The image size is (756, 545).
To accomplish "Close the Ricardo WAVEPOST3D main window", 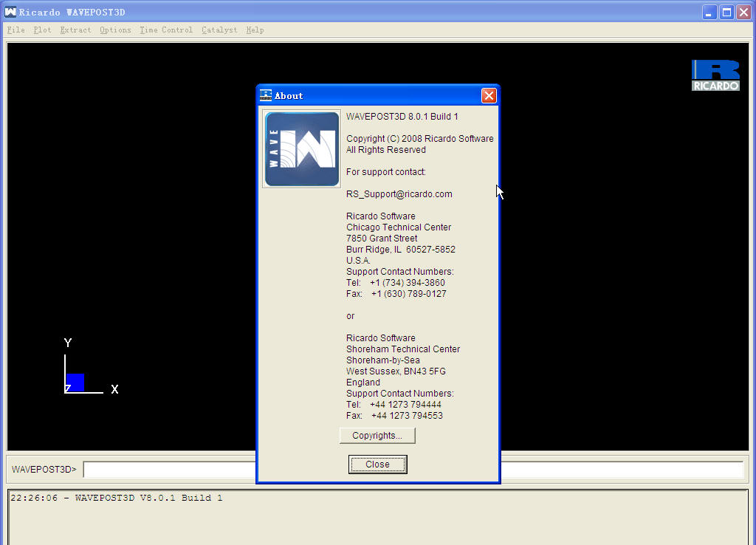I will click(744, 12).
